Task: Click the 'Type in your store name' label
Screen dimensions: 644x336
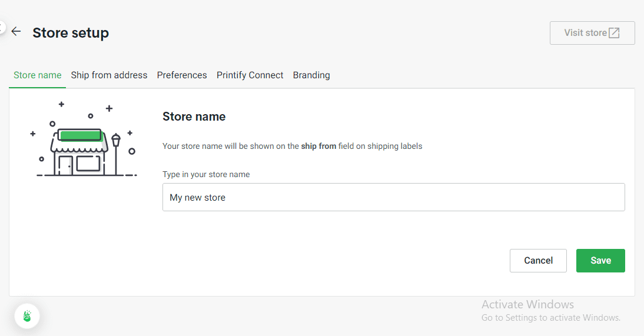Action: point(206,174)
